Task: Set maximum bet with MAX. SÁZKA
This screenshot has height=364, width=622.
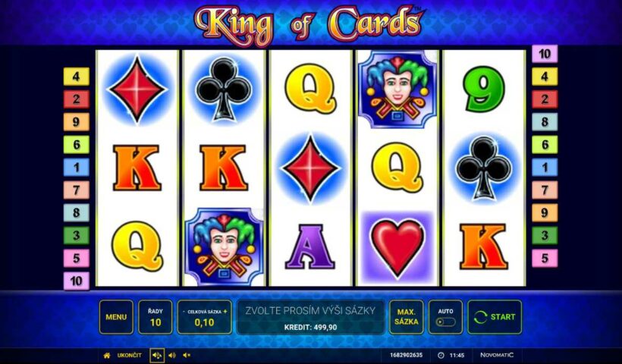Action: point(407,317)
